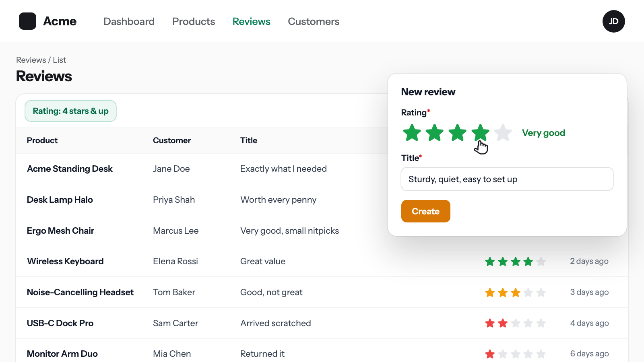This screenshot has height=362, width=644.
Task: Click Monitor Arm Duo product name
Action: (62, 354)
